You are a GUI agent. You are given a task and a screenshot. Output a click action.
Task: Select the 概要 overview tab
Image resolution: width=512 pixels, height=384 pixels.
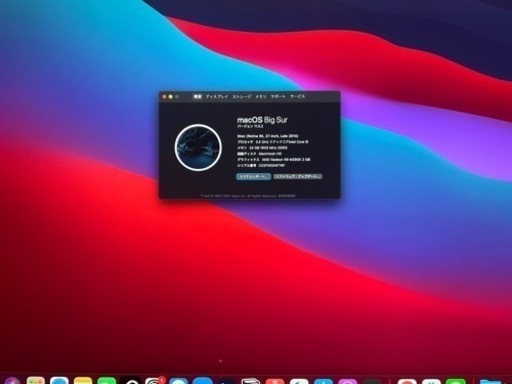coord(197,97)
